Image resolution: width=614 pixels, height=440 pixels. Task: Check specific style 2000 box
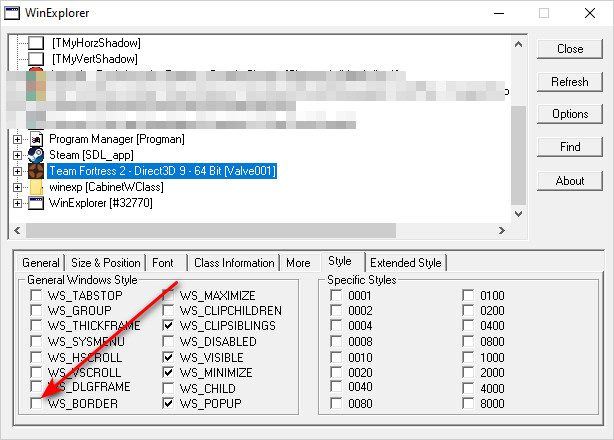[468, 372]
